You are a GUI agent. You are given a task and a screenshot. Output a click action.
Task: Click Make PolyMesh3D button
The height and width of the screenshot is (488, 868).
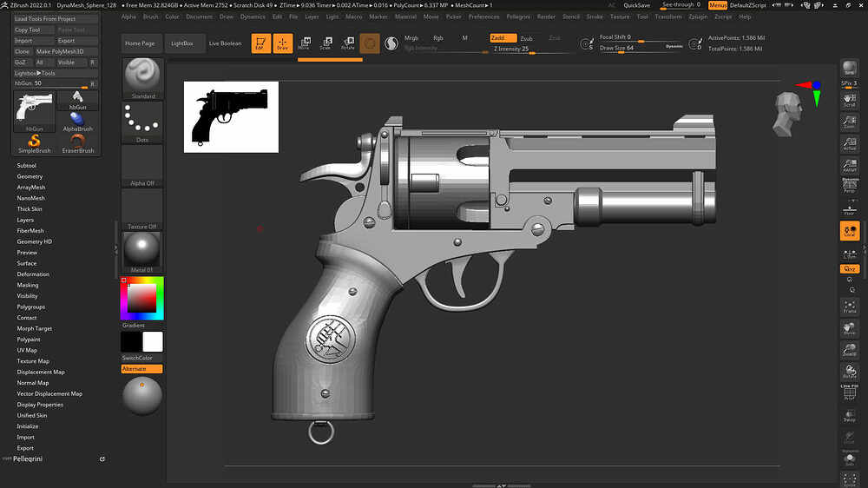coord(67,51)
